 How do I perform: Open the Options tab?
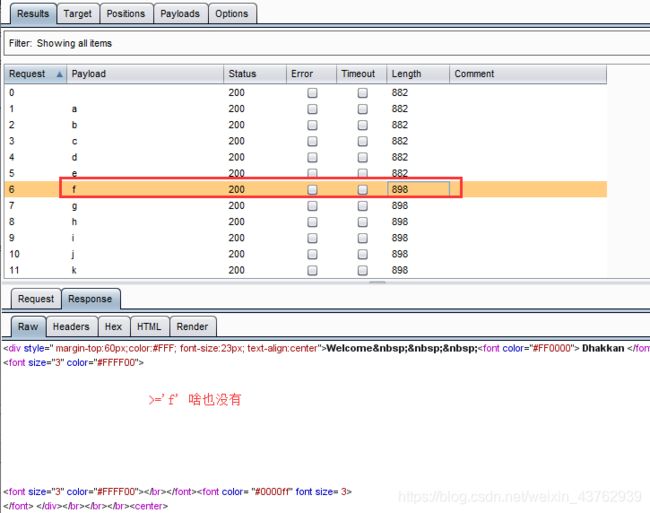tap(231, 14)
